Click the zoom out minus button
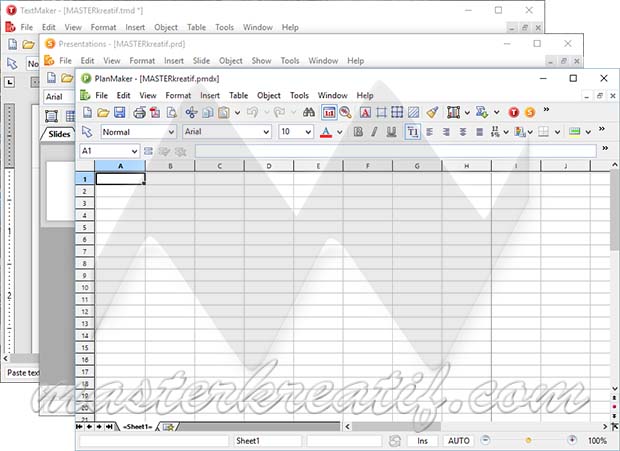 pyautogui.click(x=486, y=440)
